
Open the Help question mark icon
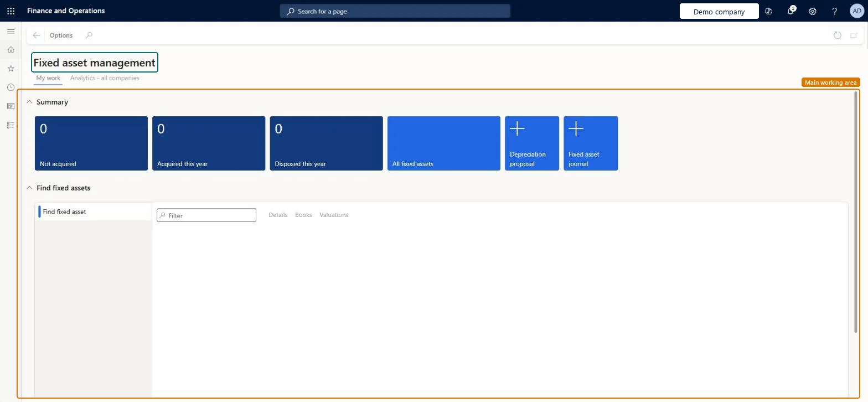tap(835, 11)
